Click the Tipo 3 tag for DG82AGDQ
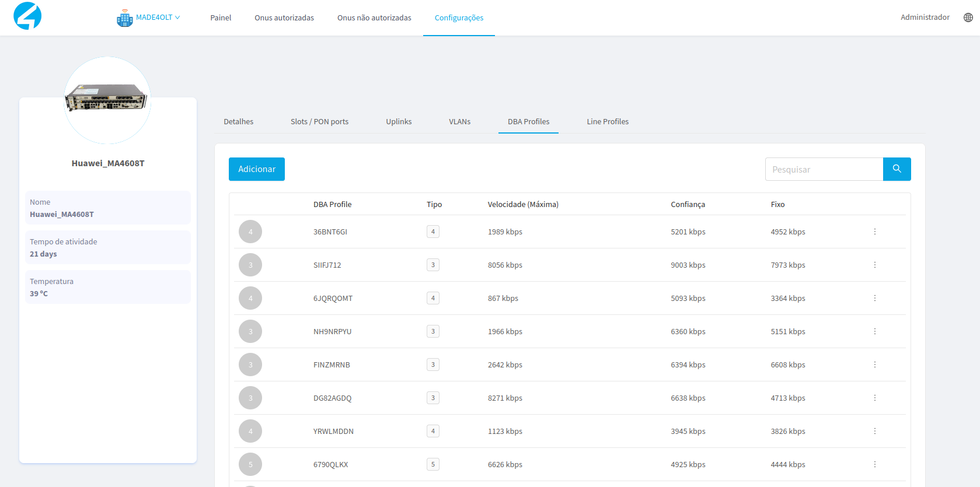 coord(433,398)
